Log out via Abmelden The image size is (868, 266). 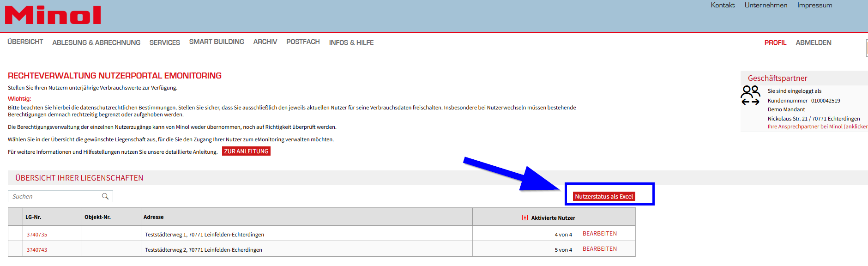pos(813,42)
